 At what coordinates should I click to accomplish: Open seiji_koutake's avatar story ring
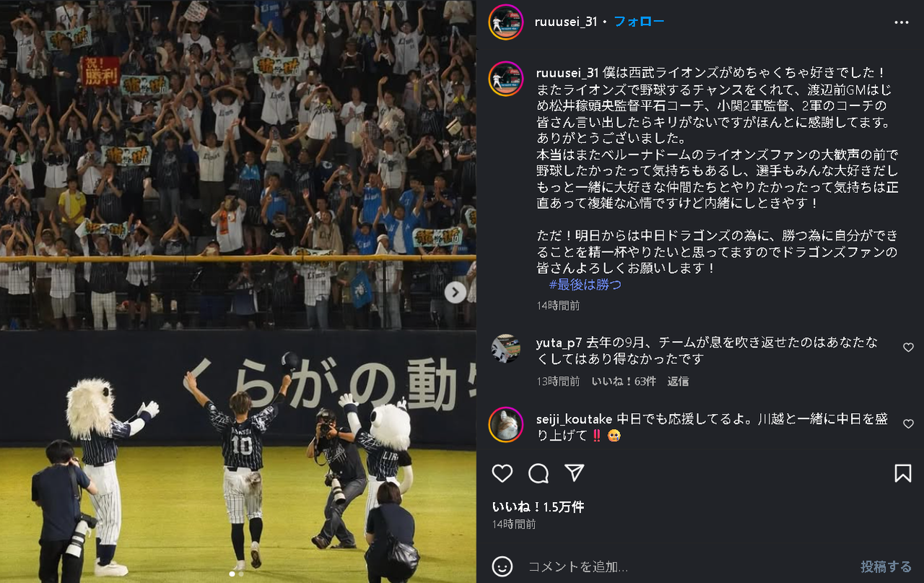click(x=505, y=425)
